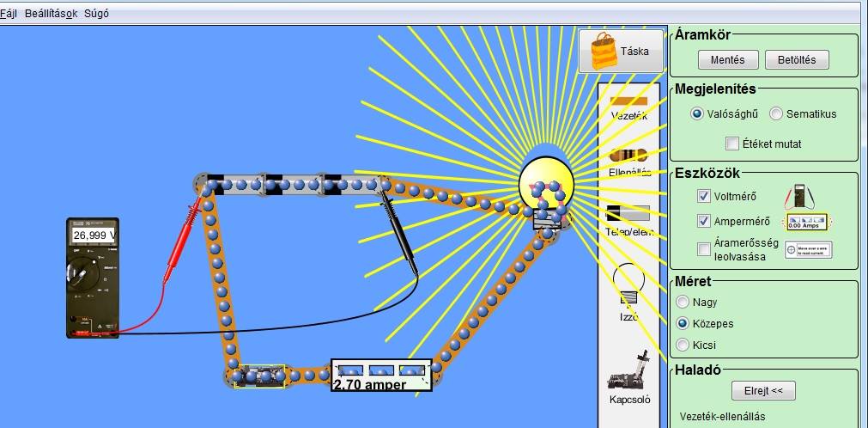Enable Áramerősség leolvasása checkbox
868x428 pixels.
(x=704, y=249)
